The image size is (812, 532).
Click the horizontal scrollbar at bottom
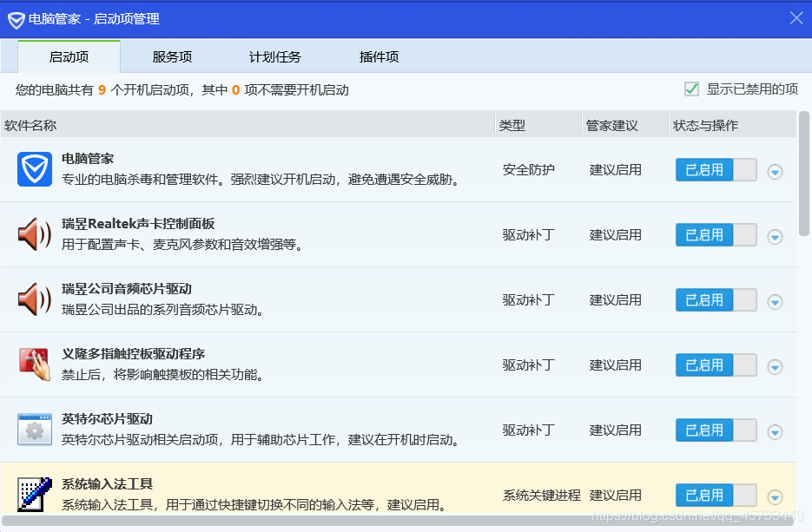click(x=398, y=521)
